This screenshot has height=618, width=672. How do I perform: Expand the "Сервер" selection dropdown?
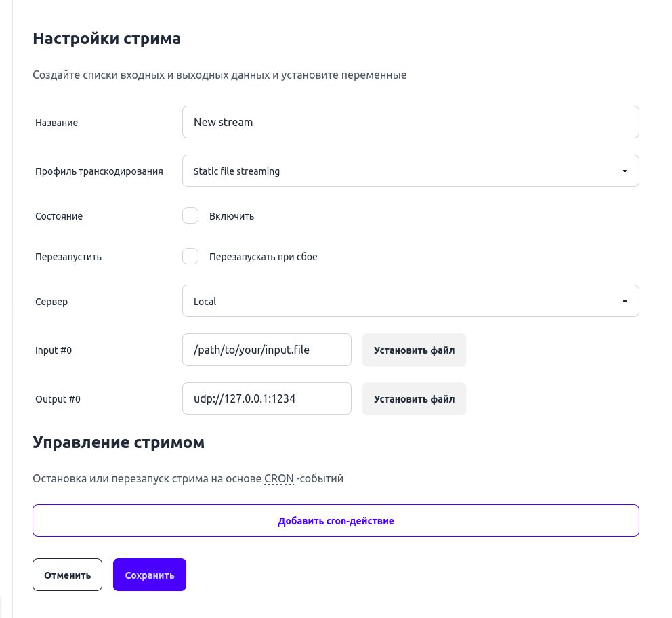411,301
